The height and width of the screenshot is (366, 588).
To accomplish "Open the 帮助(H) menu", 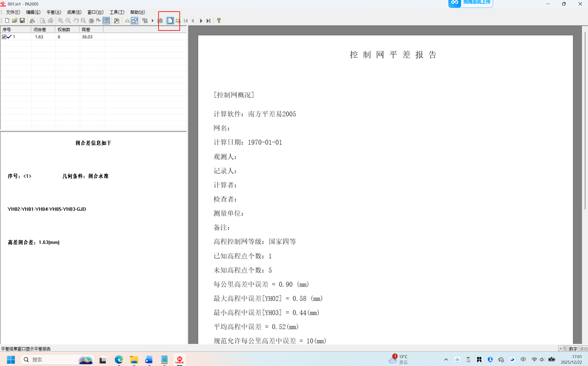I will (x=138, y=12).
